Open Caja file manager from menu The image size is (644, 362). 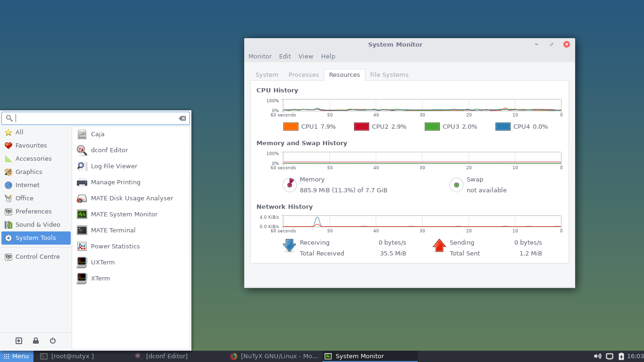click(x=131, y=134)
